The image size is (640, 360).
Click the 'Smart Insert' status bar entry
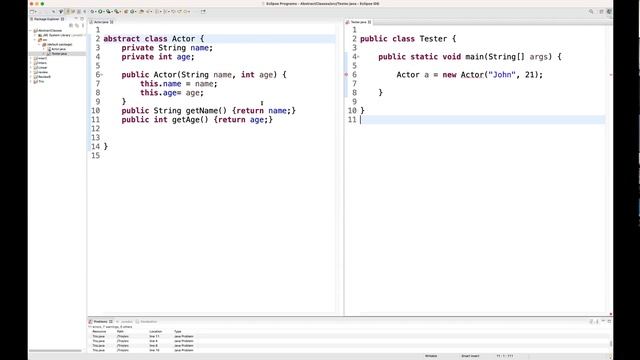click(470, 356)
